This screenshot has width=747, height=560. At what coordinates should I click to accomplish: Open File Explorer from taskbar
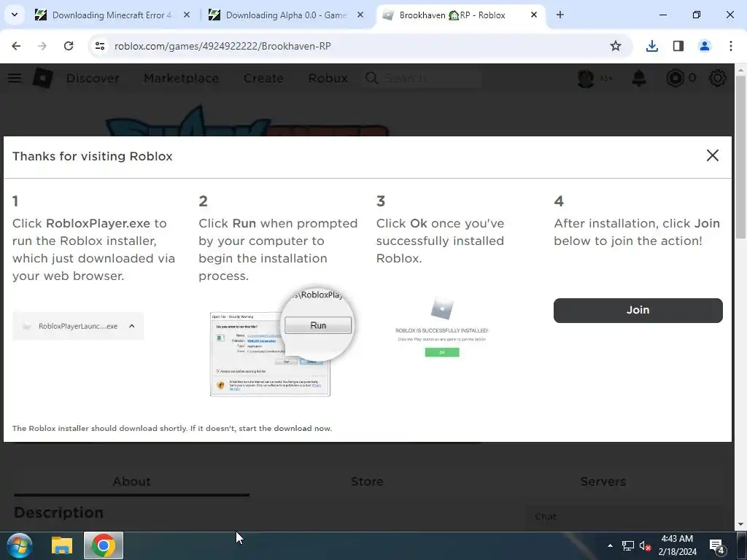pyautogui.click(x=61, y=545)
